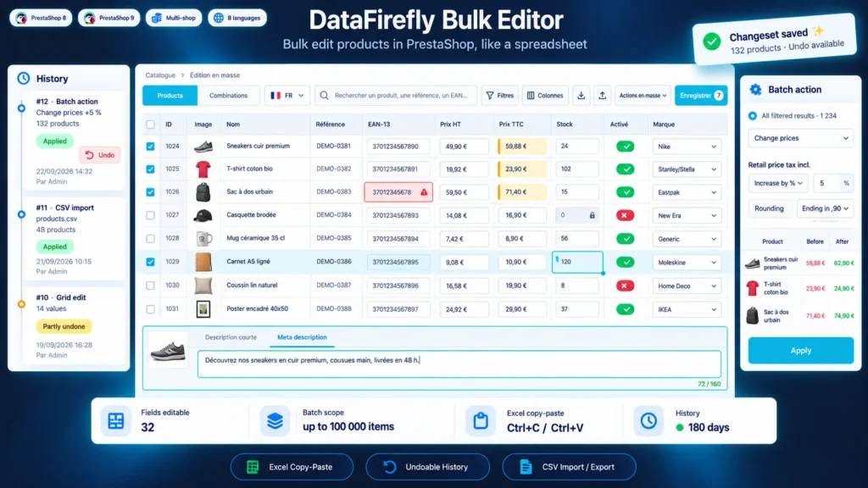This screenshot has width=868, height=488.
Task: Click the Batch scope layers icon
Action: pyautogui.click(x=275, y=421)
